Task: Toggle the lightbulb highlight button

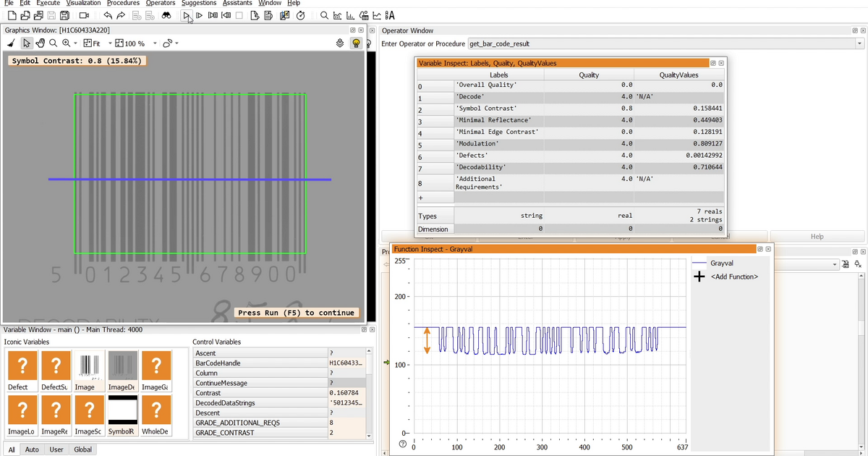Action: point(356,43)
